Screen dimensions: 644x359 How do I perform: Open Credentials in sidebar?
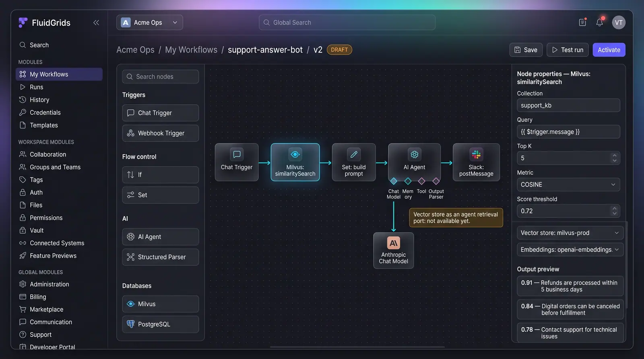(x=59, y=113)
